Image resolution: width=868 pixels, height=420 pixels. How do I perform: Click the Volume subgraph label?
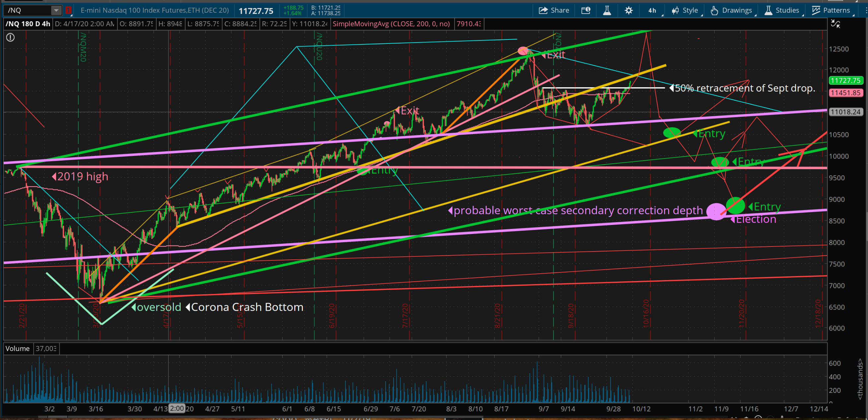18,348
